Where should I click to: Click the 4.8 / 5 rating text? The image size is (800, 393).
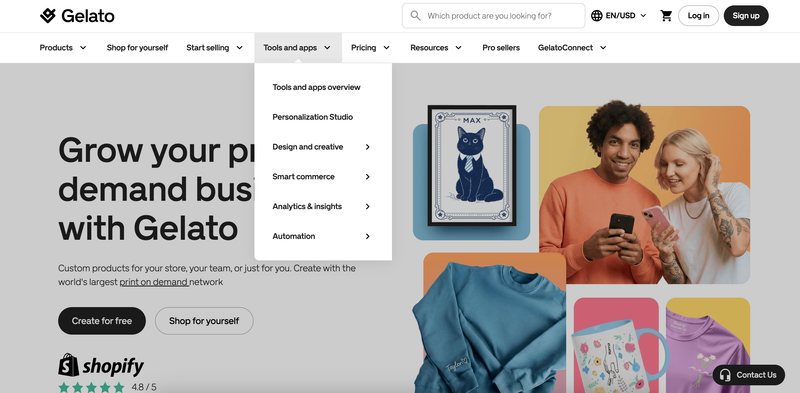pos(144,387)
